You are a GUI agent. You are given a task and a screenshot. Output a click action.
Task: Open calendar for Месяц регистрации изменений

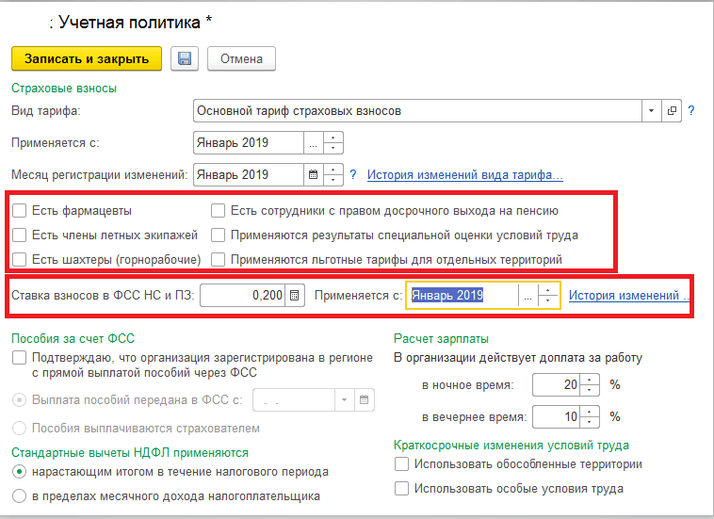313,175
